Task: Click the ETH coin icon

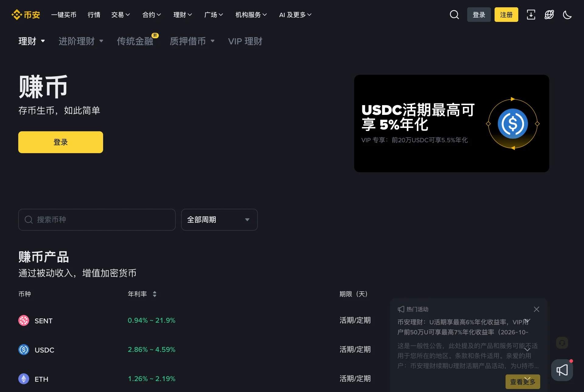Action: 24,379
